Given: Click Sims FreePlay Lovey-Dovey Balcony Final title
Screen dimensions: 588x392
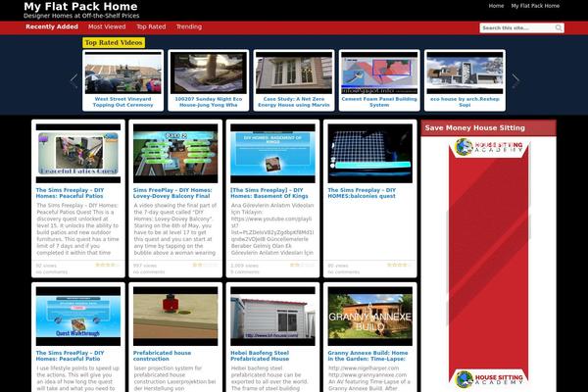Looking at the screenshot, I should [172, 193].
